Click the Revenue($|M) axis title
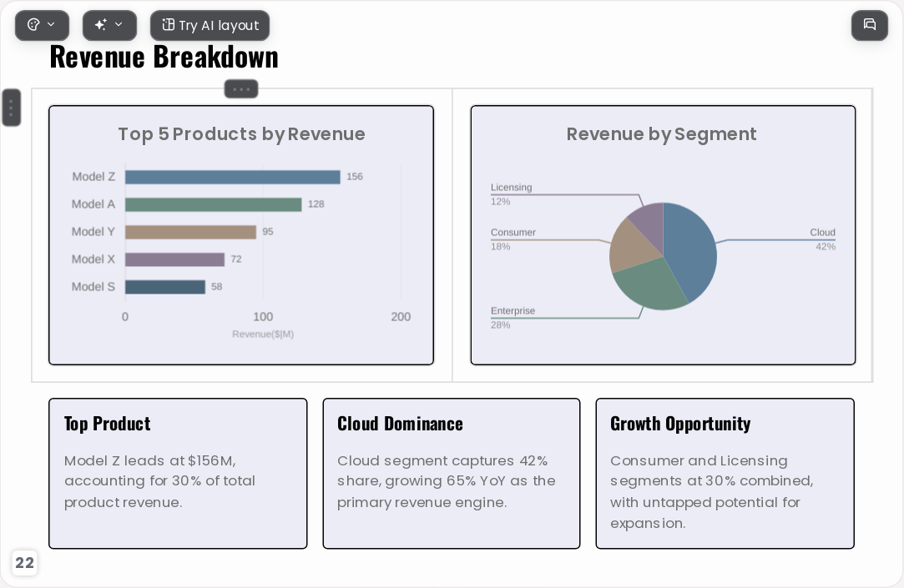Viewport: 904px width, 588px height. point(263,334)
